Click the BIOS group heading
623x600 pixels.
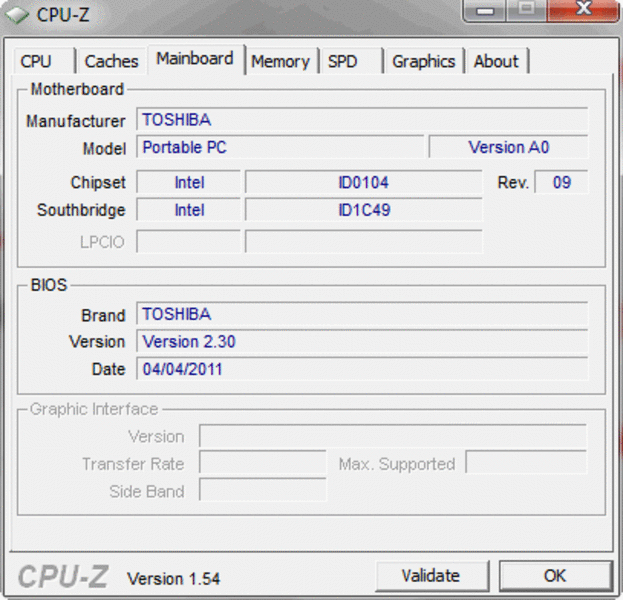(x=49, y=285)
